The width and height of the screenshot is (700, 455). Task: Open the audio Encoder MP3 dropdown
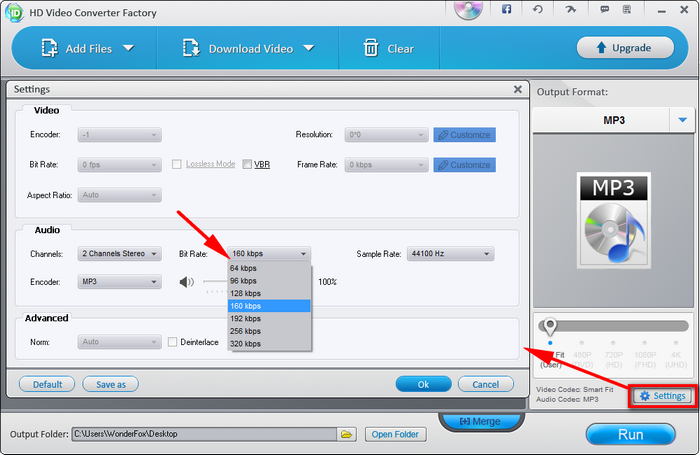coord(120,282)
